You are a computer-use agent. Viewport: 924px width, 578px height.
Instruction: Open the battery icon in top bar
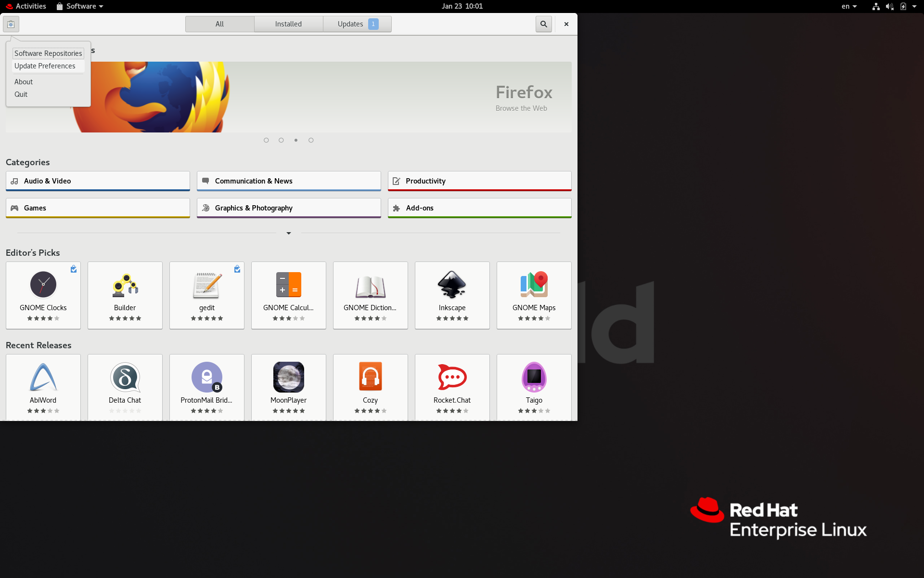903,6
